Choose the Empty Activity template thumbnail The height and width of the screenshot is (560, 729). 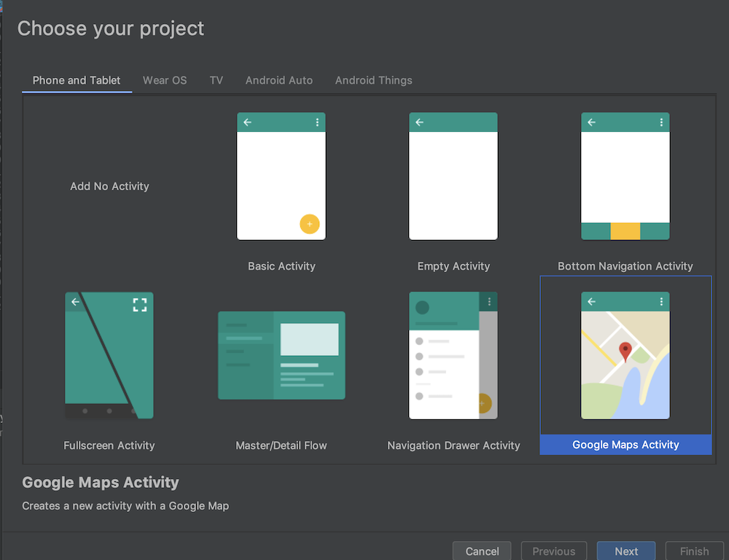(x=453, y=176)
